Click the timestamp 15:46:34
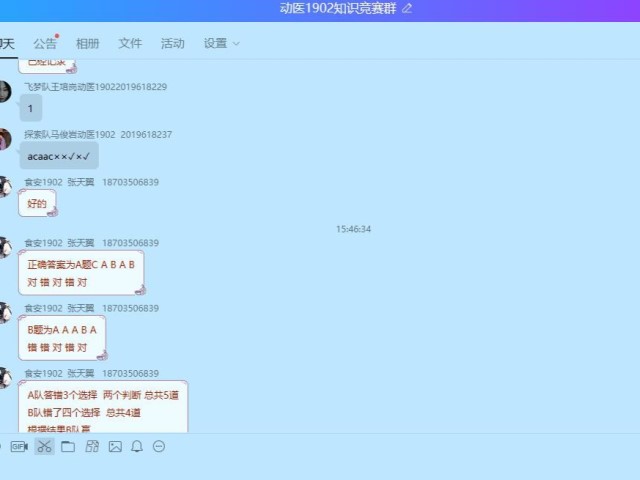Screen dimensions: 640x480 point(353,229)
